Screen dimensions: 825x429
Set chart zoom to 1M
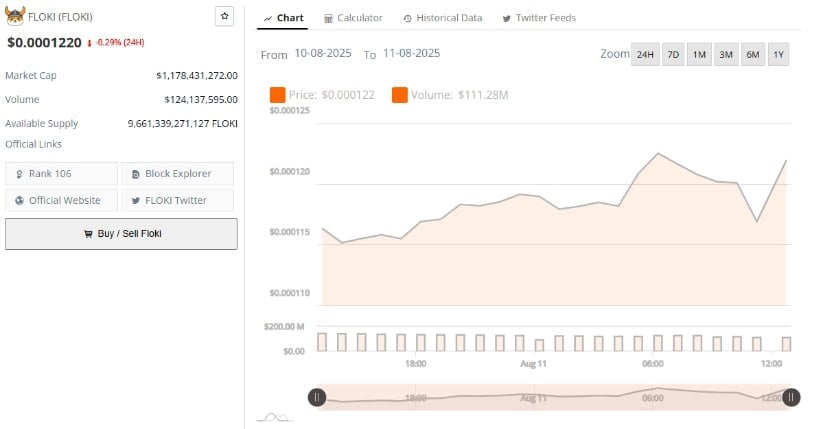(699, 54)
